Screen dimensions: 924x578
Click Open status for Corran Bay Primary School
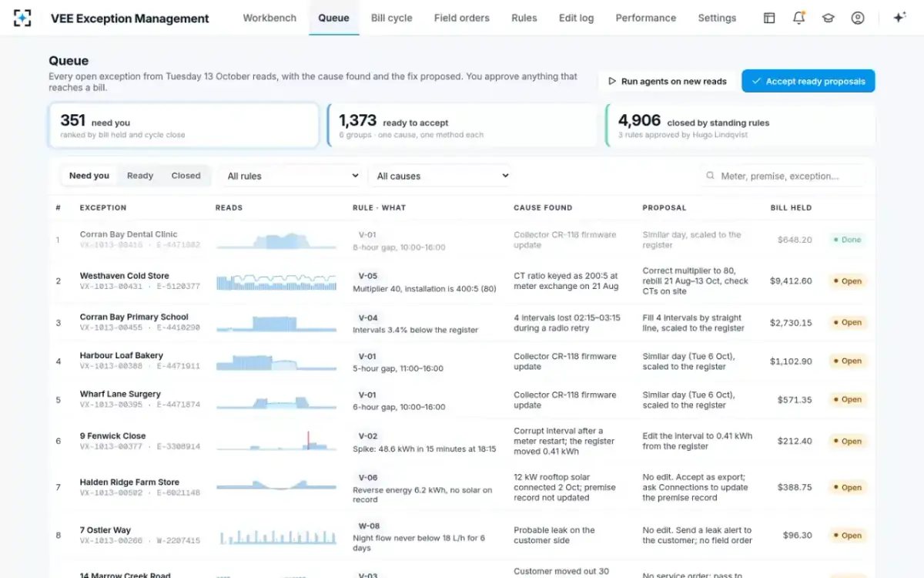click(847, 322)
